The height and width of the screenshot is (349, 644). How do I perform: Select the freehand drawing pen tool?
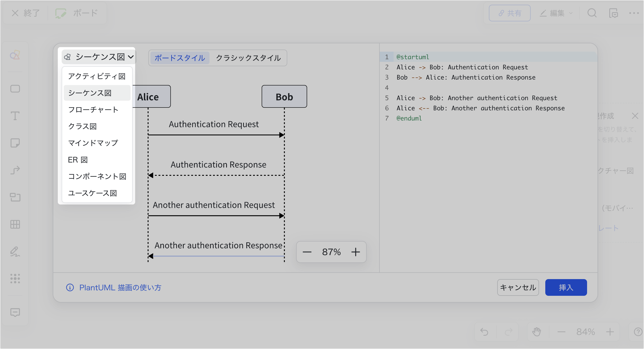click(15, 252)
